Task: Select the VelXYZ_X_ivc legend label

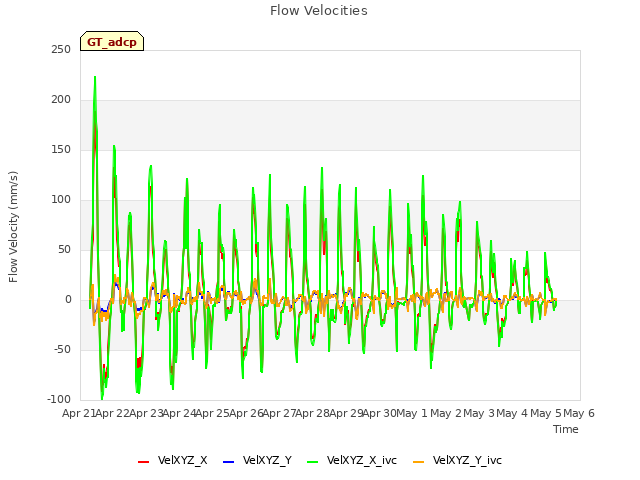Action: [x=362, y=460]
